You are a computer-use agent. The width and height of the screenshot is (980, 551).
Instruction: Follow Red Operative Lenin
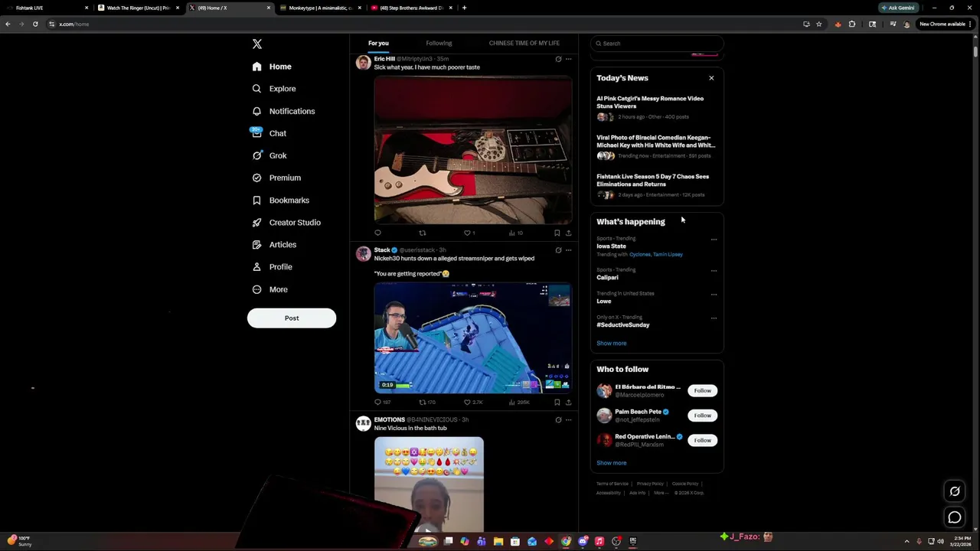tap(702, 441)
